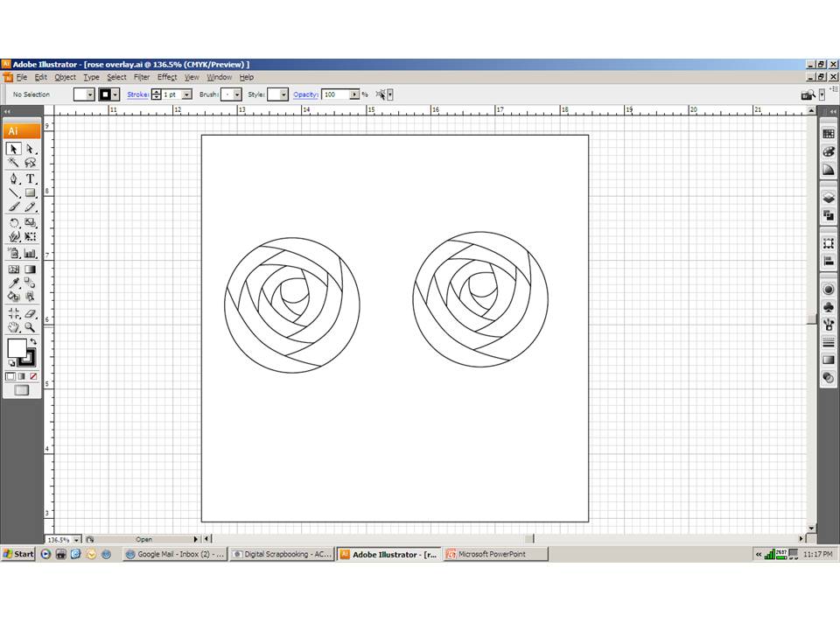Image resolution: width=840 pixels, height=630 pixels.
Task: Select the Symbol Sprayer tool
Action: (x=14, y=253)
